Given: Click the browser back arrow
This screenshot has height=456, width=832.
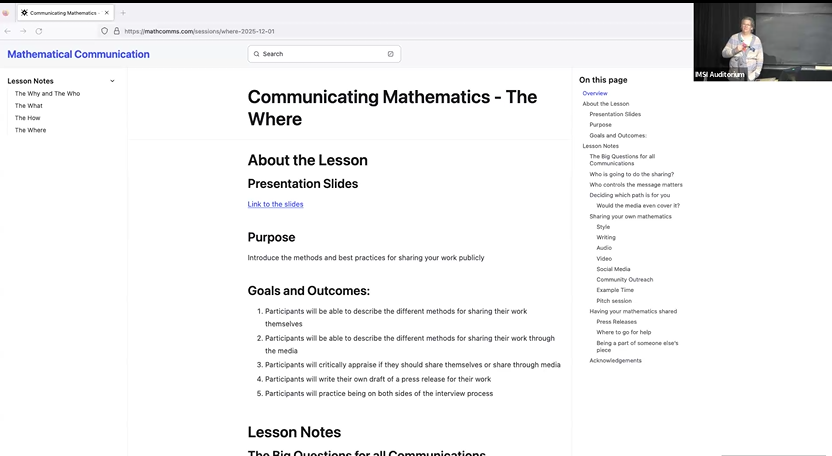Looking at the screenshot, I should click(x=8, y=31).
